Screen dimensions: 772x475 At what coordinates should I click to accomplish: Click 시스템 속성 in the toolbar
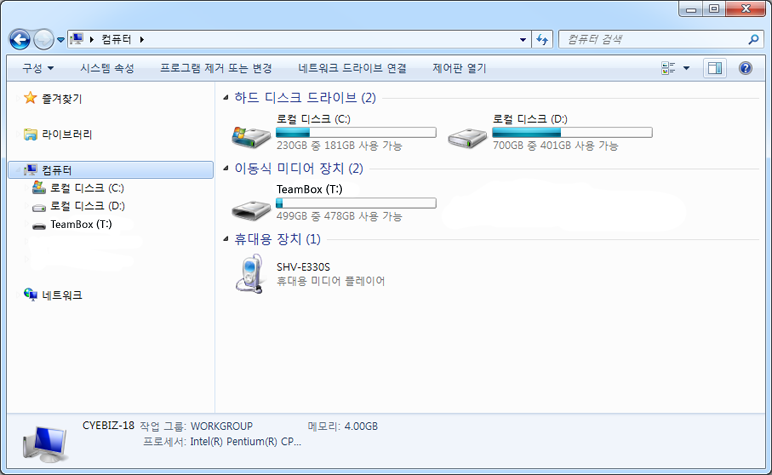click(107, 68)
